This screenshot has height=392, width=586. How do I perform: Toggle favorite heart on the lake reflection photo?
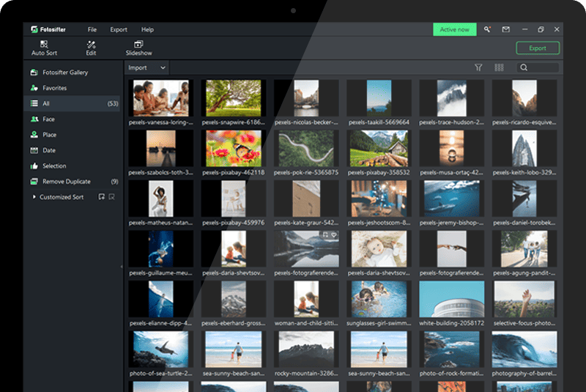333,234
